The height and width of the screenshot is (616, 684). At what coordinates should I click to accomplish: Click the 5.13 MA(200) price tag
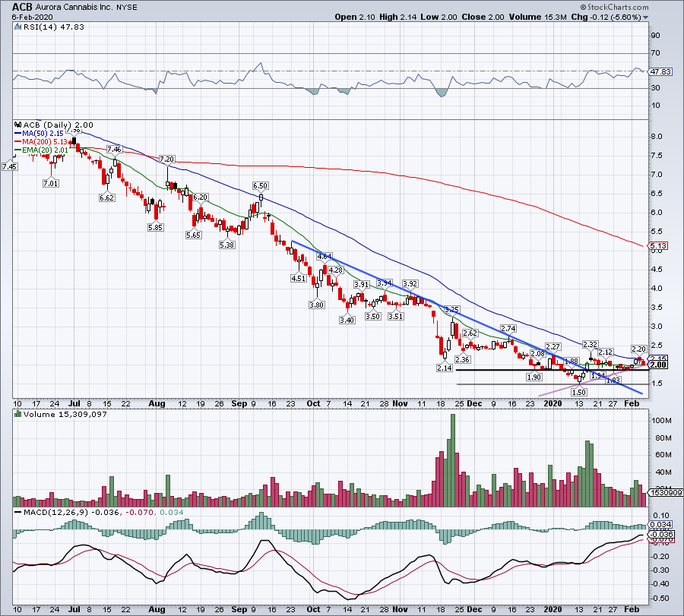pos(658,246)
